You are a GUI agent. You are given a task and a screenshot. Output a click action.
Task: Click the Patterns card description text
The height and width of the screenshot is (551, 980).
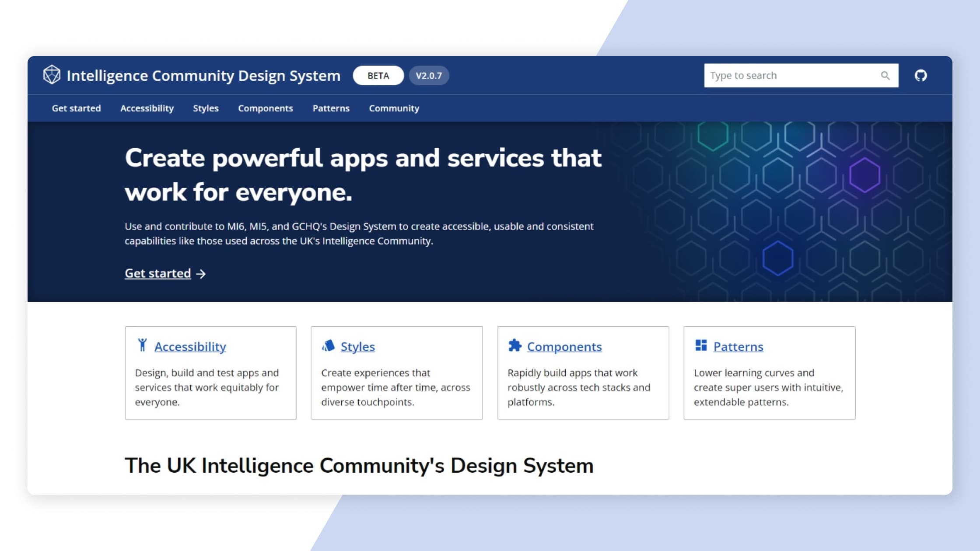(768, 387)
